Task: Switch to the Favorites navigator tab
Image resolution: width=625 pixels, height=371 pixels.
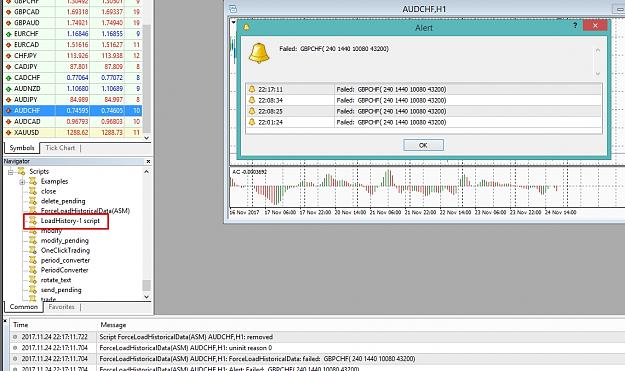Action: pos(61,307)
